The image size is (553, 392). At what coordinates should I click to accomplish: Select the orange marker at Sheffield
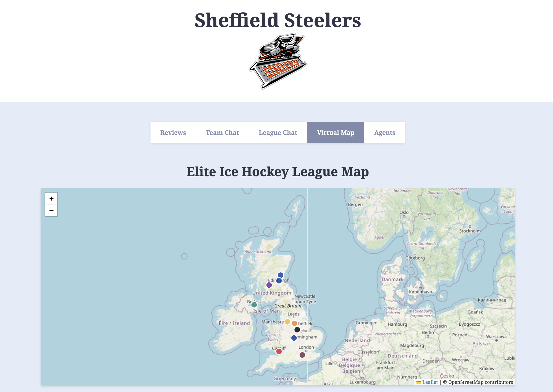click(294, 323)
